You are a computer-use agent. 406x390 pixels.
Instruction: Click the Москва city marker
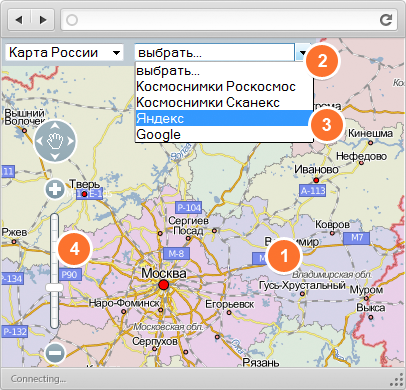(163, 285)
